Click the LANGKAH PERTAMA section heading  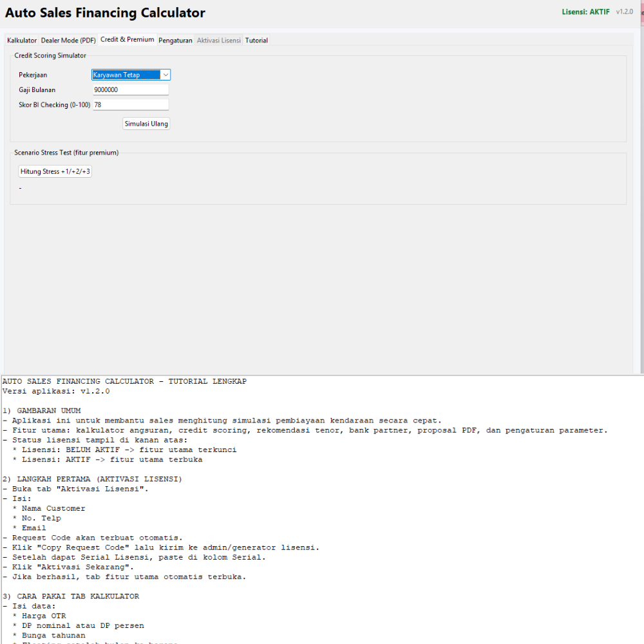[97, 479]
